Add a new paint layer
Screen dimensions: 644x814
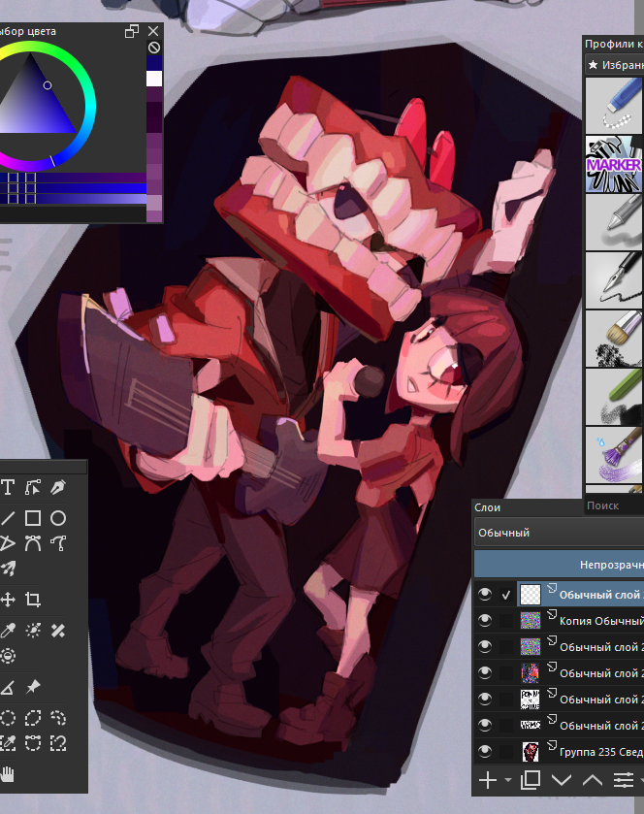click(488, 780)
